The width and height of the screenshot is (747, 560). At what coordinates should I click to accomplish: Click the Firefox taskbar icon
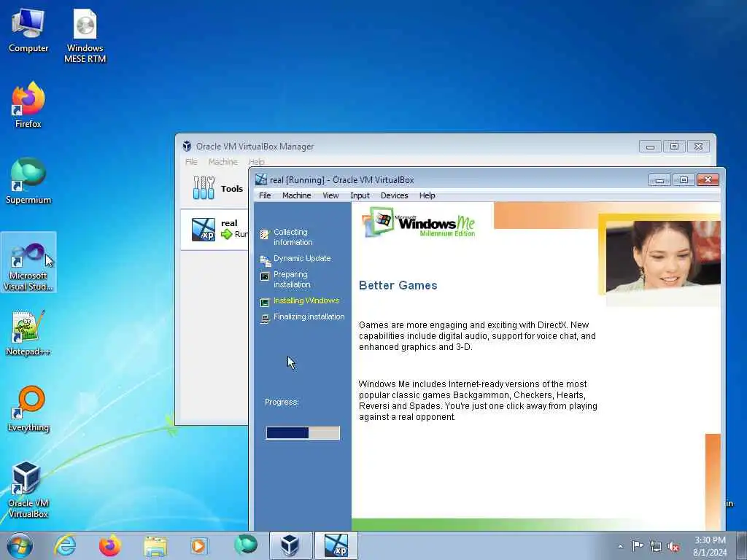click(x=110, y=545)
